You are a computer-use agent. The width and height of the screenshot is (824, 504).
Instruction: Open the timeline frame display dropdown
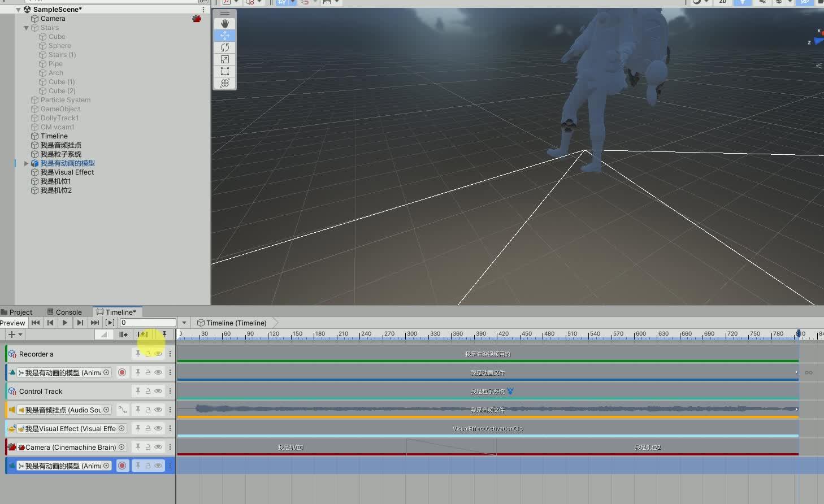pos(184,322)
